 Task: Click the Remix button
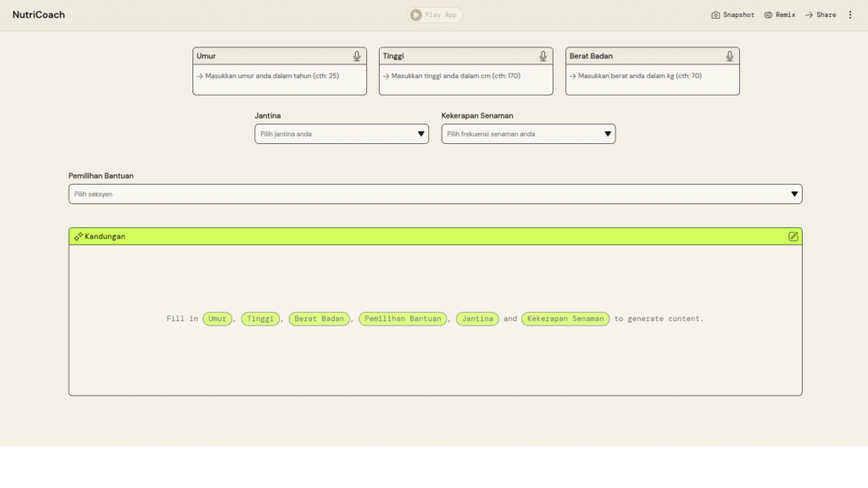(x=779, y=14)
